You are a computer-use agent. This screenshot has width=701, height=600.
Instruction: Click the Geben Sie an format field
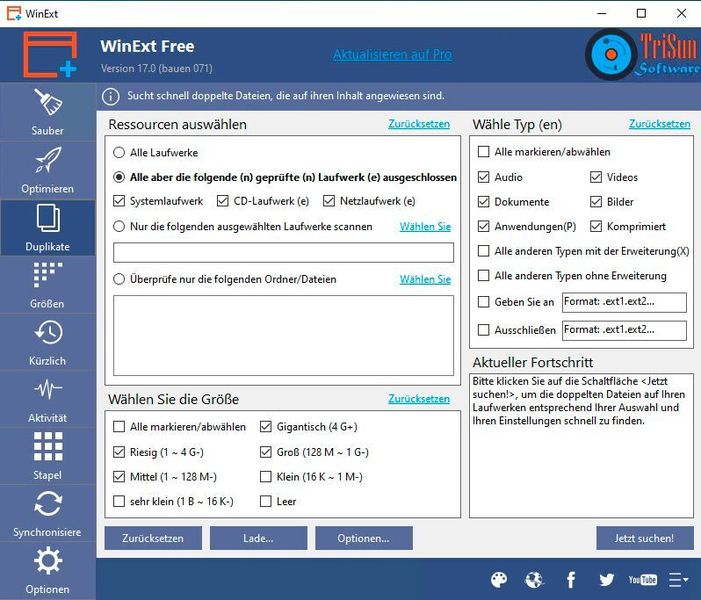click(624, 302)
